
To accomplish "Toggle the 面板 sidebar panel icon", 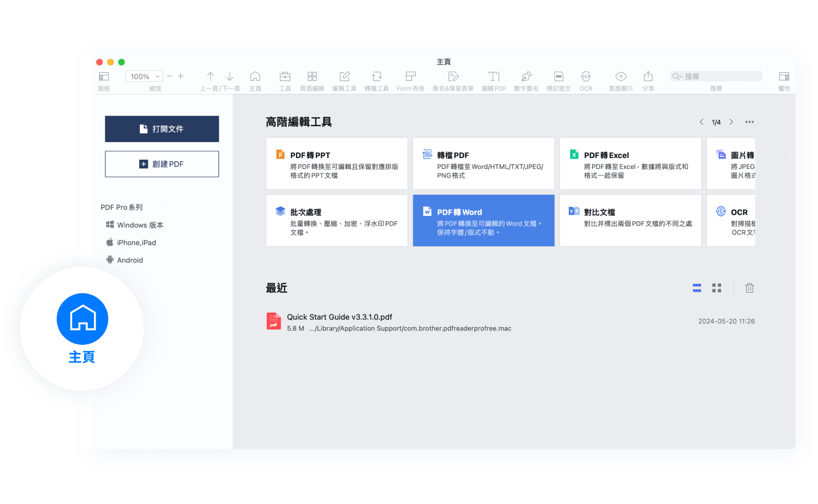I will (x=104, y=77).
